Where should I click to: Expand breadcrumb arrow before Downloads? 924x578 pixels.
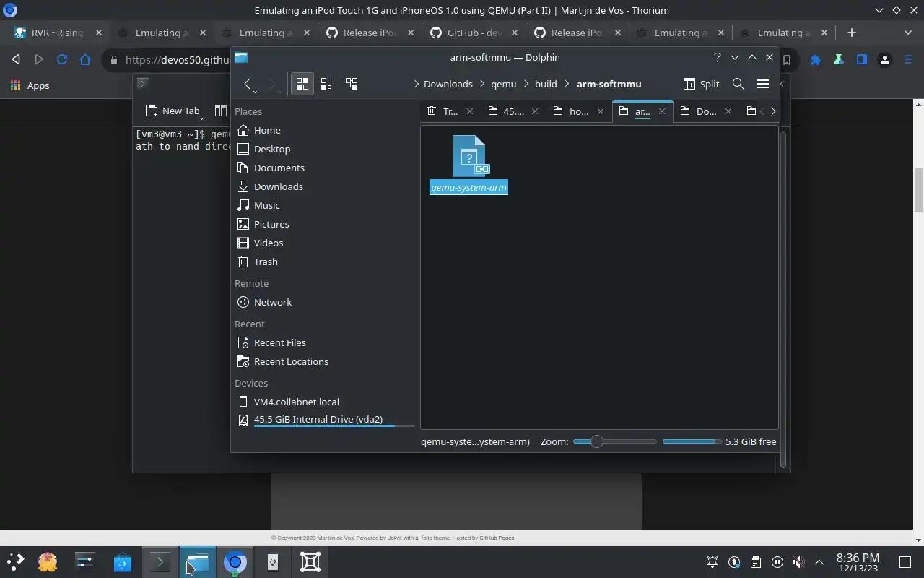[x=417, y=84]
